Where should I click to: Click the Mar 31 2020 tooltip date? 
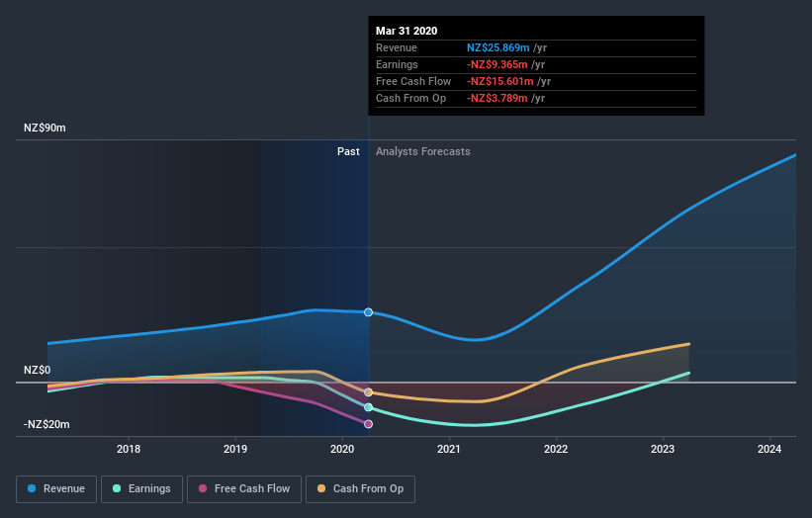(406, 31)
